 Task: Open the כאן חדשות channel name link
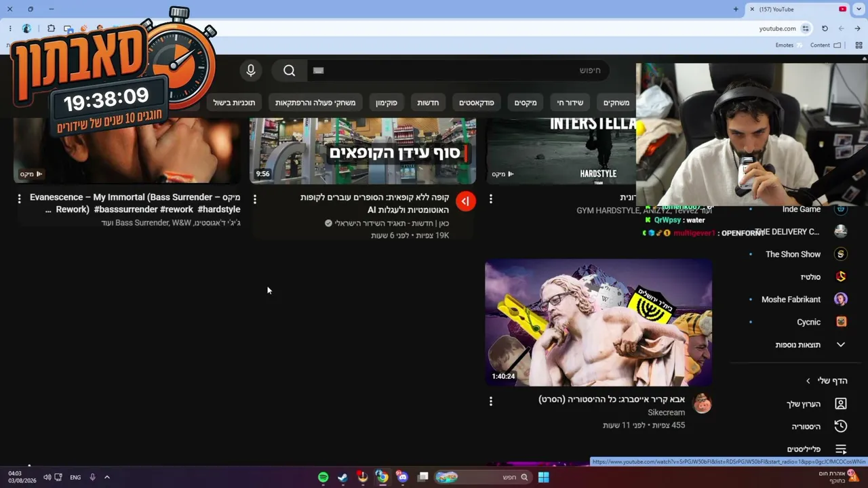pyautogui.click(x=392, y=223)
